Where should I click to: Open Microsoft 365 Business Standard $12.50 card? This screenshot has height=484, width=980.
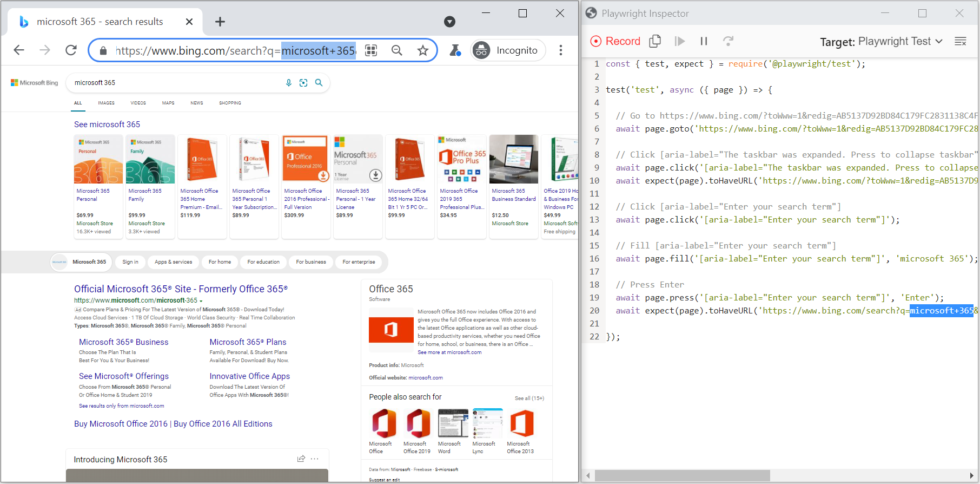(514, 186)
